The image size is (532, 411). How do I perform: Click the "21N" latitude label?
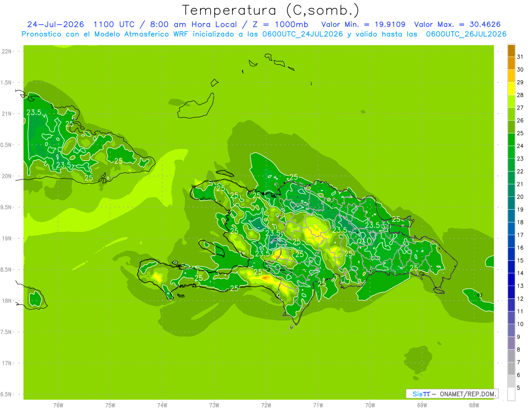(7, 114)
